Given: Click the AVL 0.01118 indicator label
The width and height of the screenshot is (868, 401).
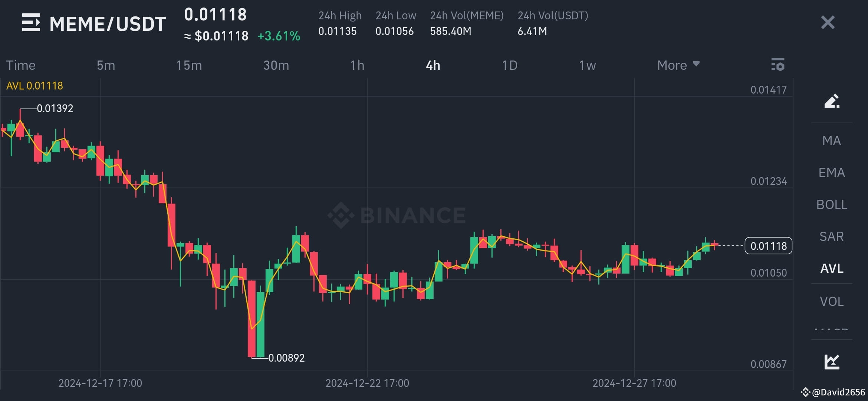Looking at the screenshot, I should pos(34,85).
